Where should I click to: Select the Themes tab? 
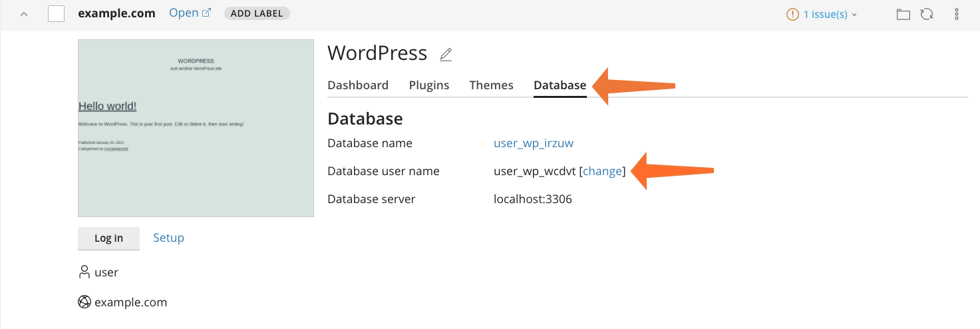click(x=491, y=85)
